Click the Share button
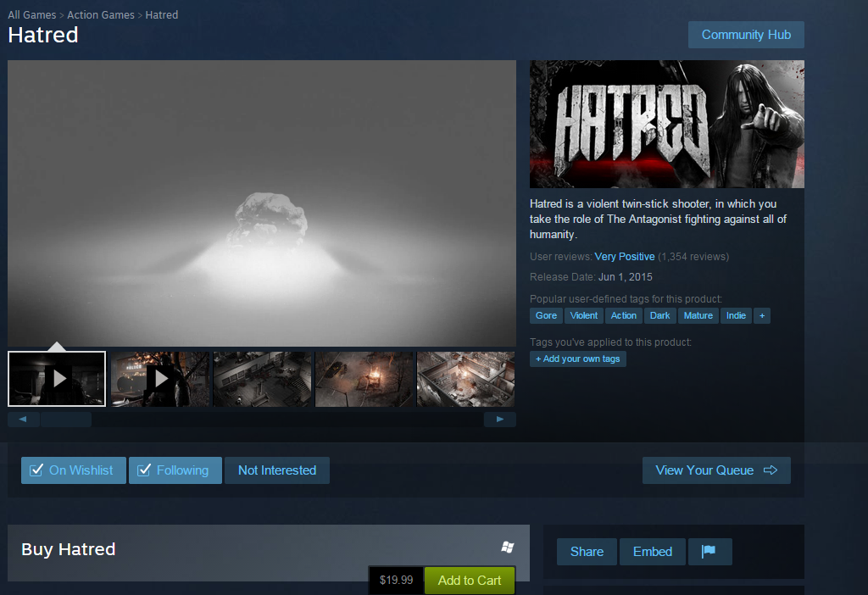Viewport: 868px width, 595px height. coord(587,552)
